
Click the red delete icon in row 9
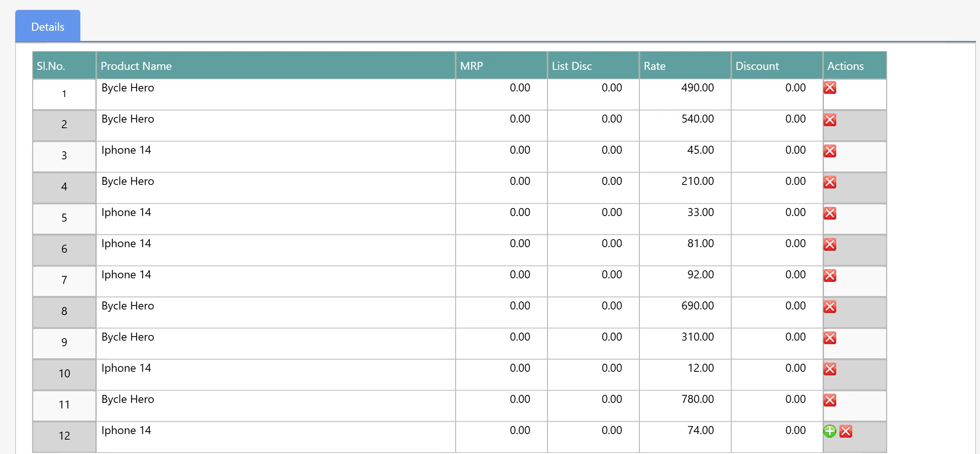pyautogui.click(x=830, y=337)
